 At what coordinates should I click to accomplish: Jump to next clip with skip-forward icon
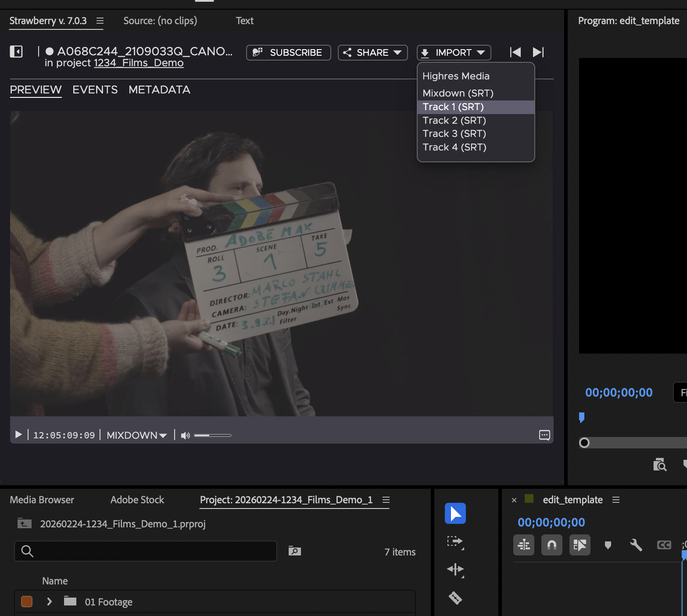click(538, 52)
